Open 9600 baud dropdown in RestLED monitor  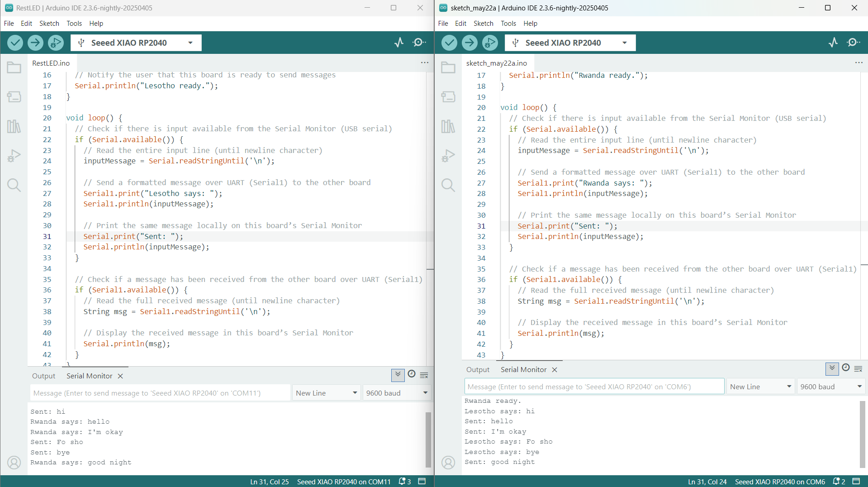(397, 393)
